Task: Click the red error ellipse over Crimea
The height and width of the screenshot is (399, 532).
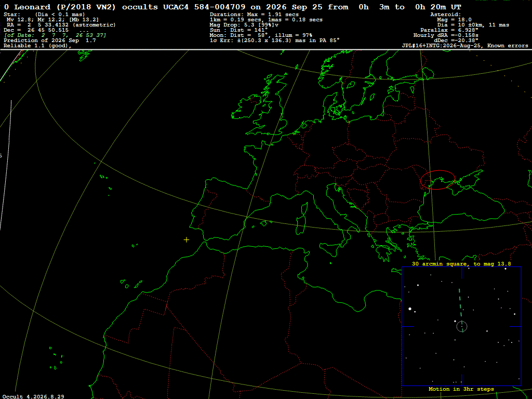Action: (437, 180)
